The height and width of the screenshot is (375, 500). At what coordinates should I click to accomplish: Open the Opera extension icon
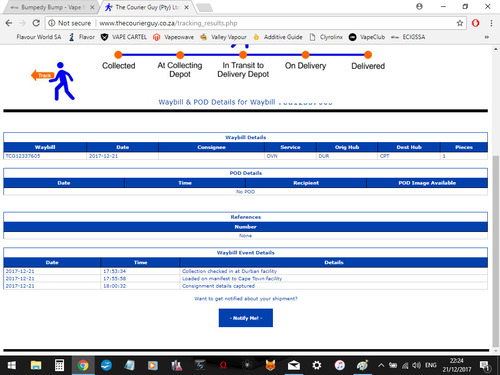pyautogui.click(x=476, y=23)
